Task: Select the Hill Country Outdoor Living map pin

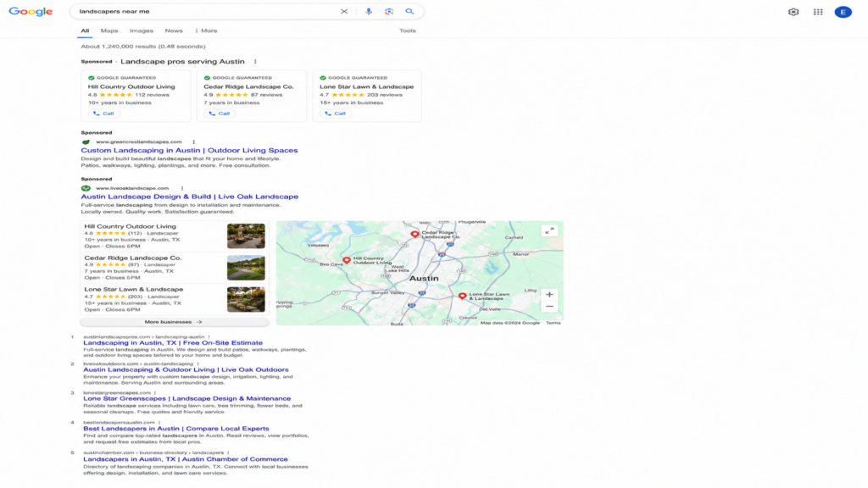Action: (347, 260)
